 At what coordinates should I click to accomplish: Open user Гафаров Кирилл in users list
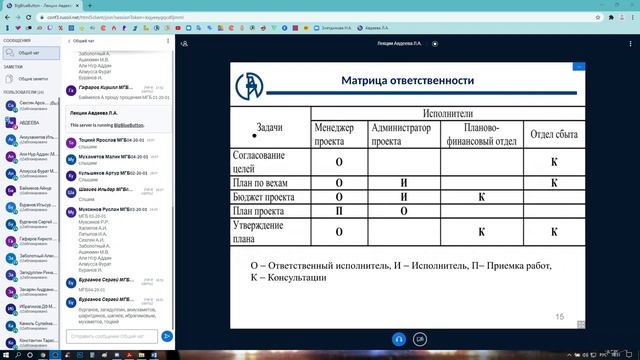coord(30,241)
